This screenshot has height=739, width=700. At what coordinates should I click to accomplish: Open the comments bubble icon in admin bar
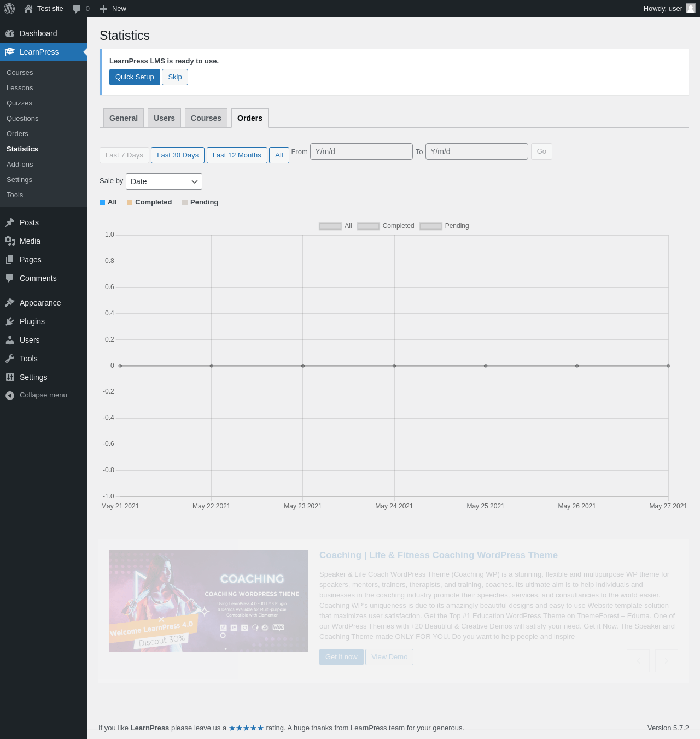tap(77, 9)
